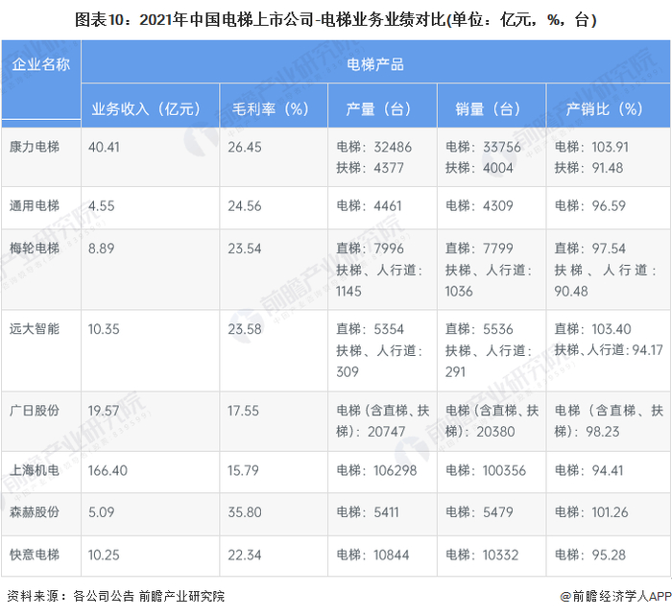Click gross margin value 26.45
The image size is (672, 616).
244,147
